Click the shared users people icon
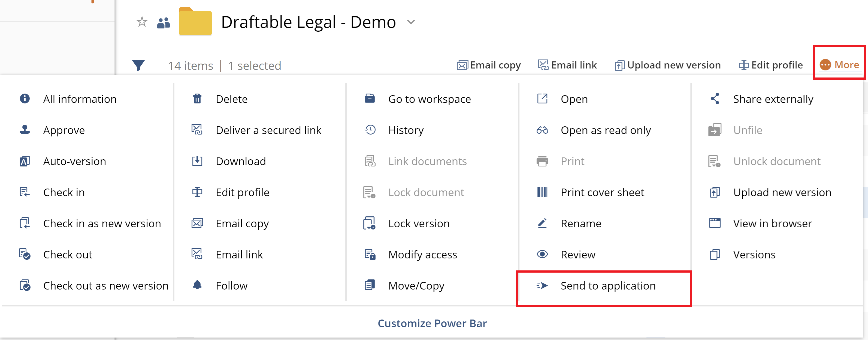The height and width of the screenshot is (340, 868). [164, 23]
